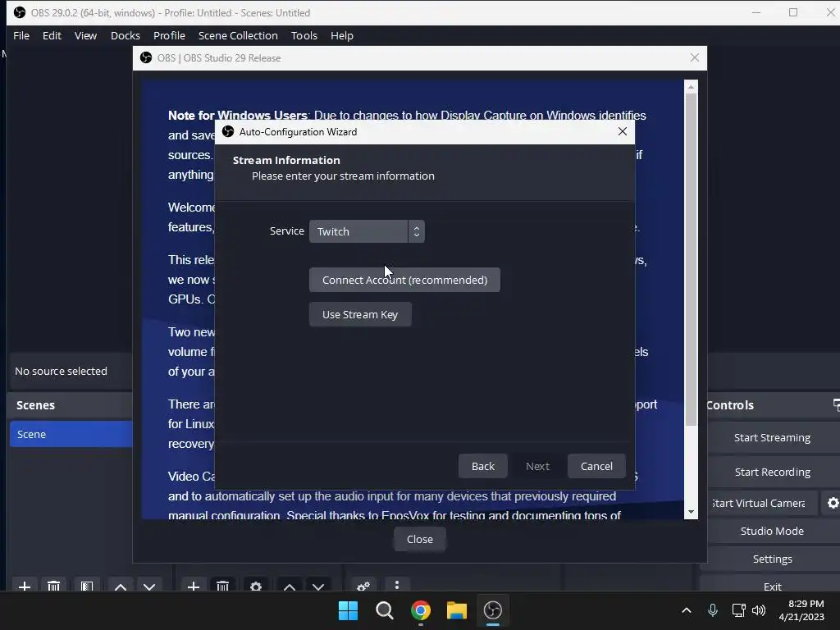
Task: Open the File menu
Action: coord(21,36)
